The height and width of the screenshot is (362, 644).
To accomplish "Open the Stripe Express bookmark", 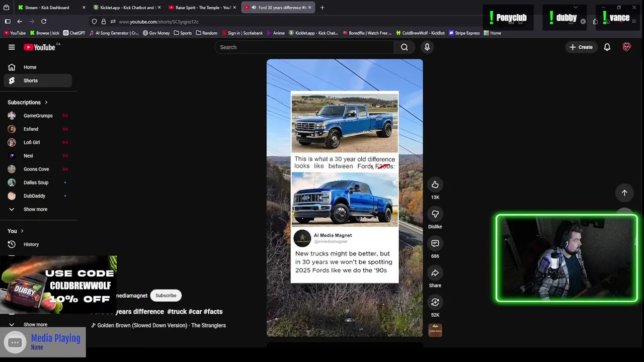I will tap(464, 33).
